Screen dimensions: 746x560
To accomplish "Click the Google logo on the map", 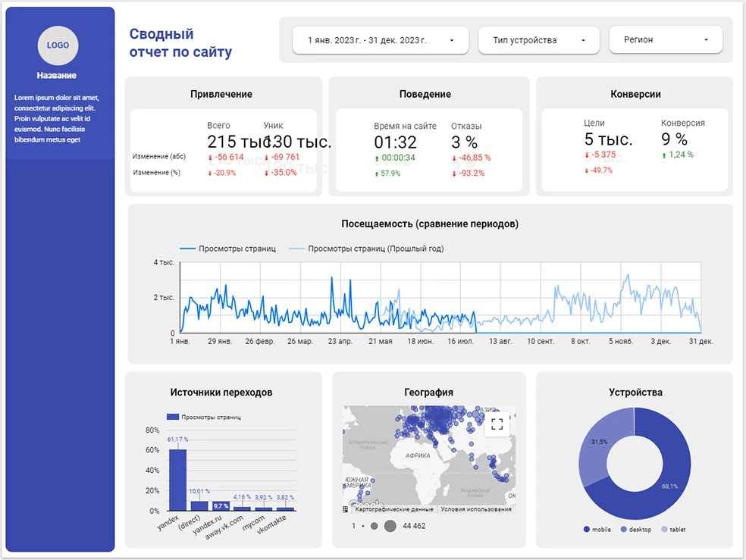I will (x=368, y=505).
